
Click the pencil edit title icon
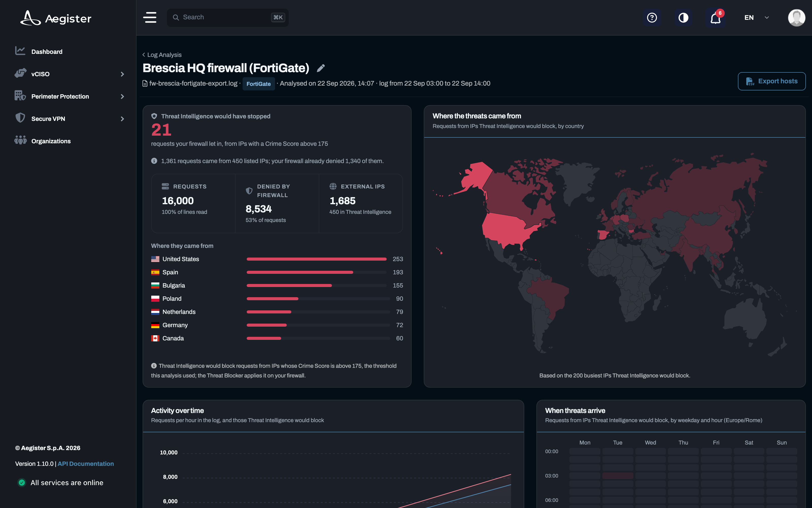coord(321,68)
